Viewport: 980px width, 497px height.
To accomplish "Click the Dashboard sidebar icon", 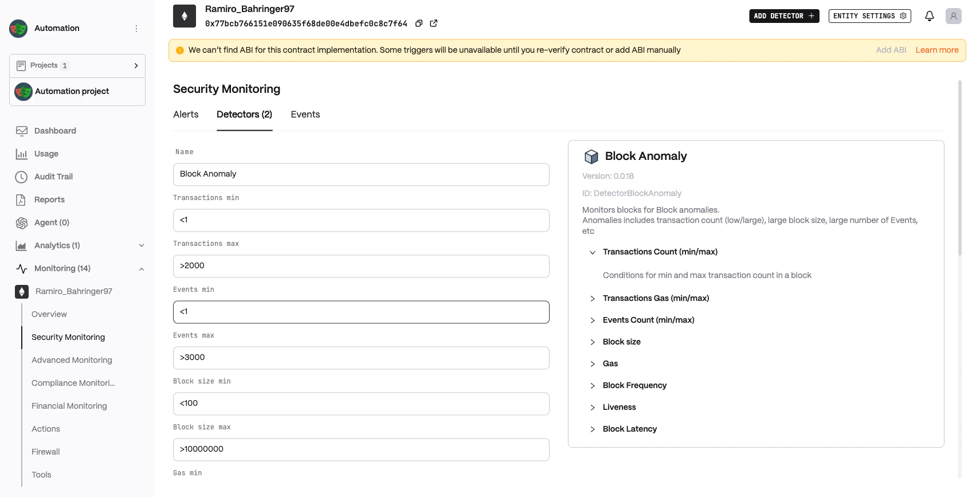I will point(22,131).
